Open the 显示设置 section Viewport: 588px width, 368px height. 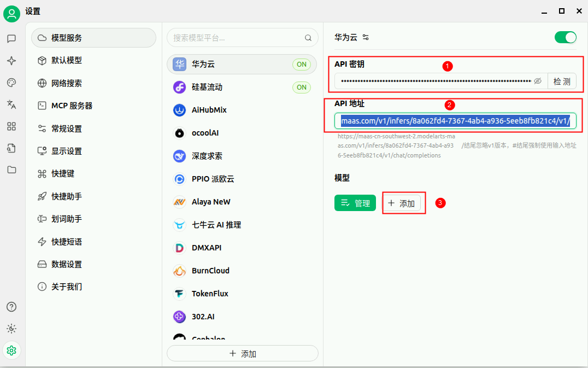[x=94, y=151]
